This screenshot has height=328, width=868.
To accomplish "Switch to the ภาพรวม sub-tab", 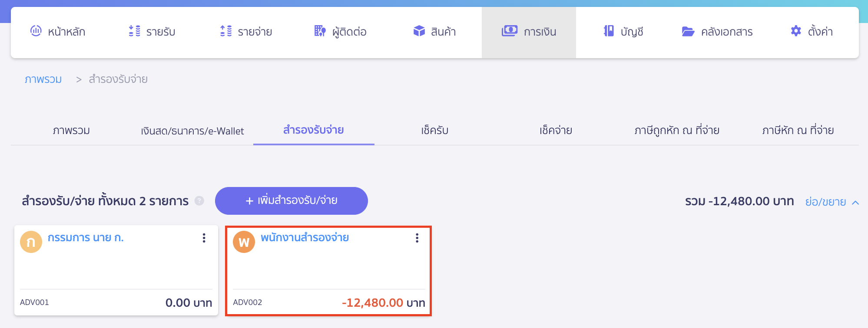I will pyautogui.click(x=71, y=130).
